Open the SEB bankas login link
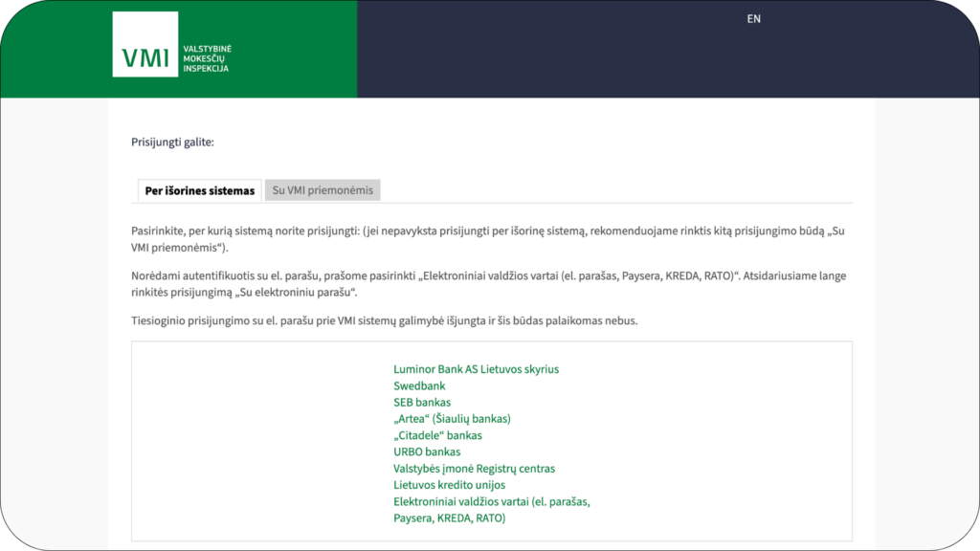980x551 pixels. [422, 403]
